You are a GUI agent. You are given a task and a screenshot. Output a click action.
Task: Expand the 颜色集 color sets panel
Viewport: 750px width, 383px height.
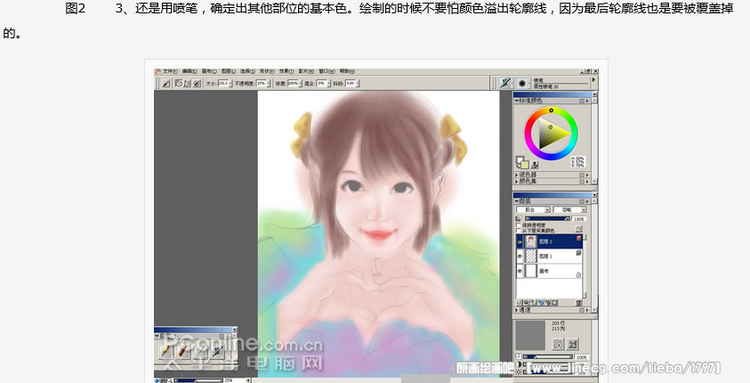coord(516,182)
